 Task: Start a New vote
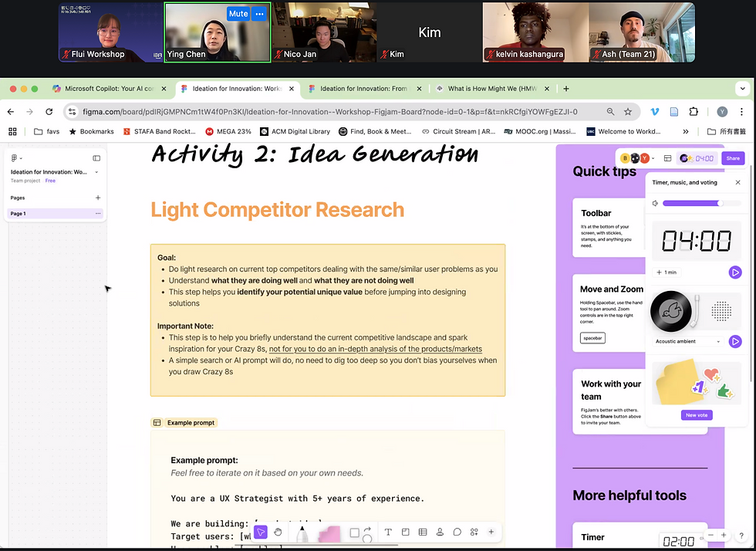697,415
